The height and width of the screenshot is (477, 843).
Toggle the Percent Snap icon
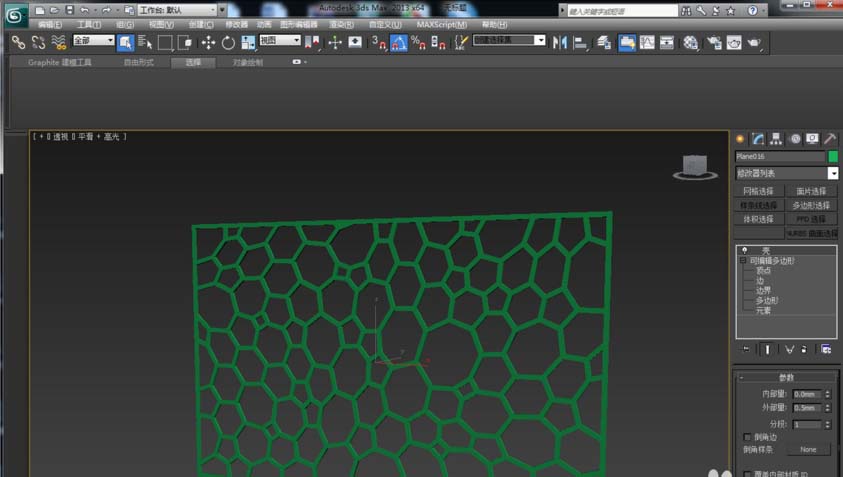pyautogui.click(x=418, y=42)
